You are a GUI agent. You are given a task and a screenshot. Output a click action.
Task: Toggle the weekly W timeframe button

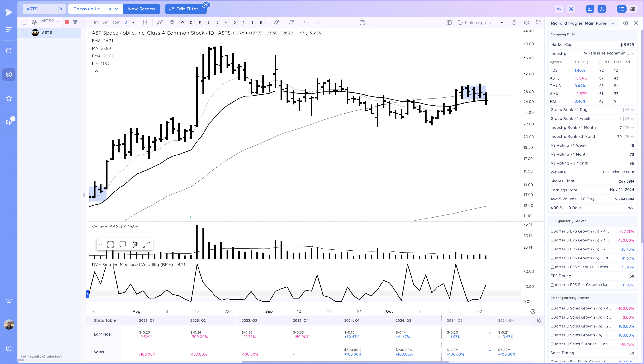point(182,22)
